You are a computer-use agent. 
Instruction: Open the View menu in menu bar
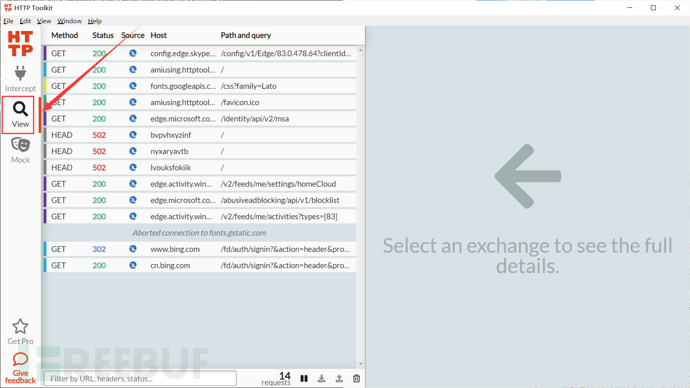pyautogui.click(x=44, y=21)
